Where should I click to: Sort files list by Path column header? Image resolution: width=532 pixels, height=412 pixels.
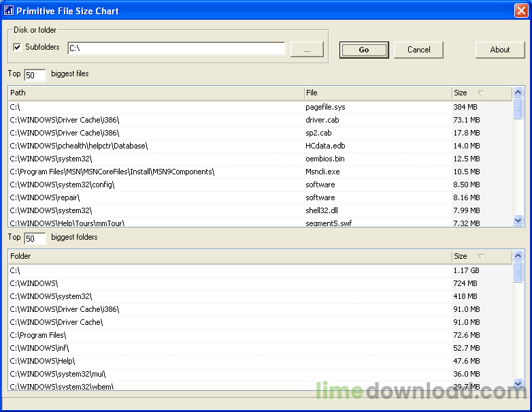156,93
